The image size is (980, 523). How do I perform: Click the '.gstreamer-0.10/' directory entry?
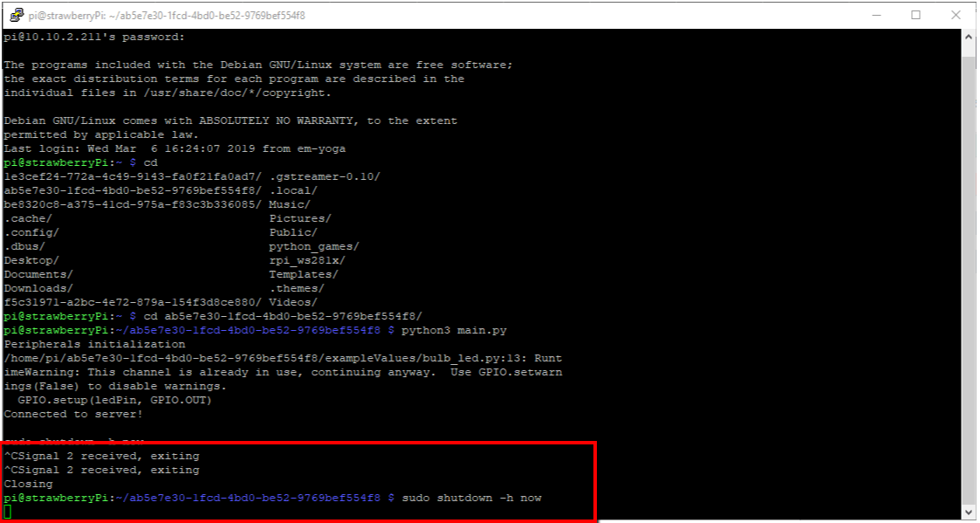pyautogui.click(x=325, y=176)
